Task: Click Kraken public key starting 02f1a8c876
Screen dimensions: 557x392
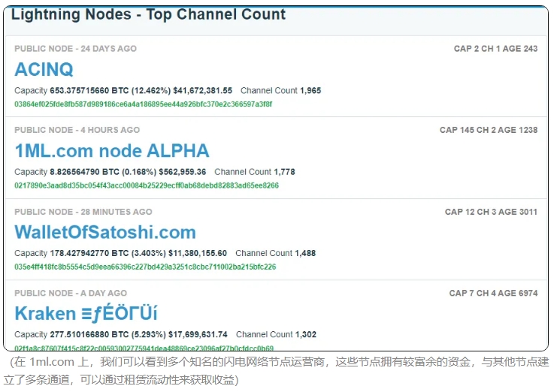Action: (x=144, y=348)
